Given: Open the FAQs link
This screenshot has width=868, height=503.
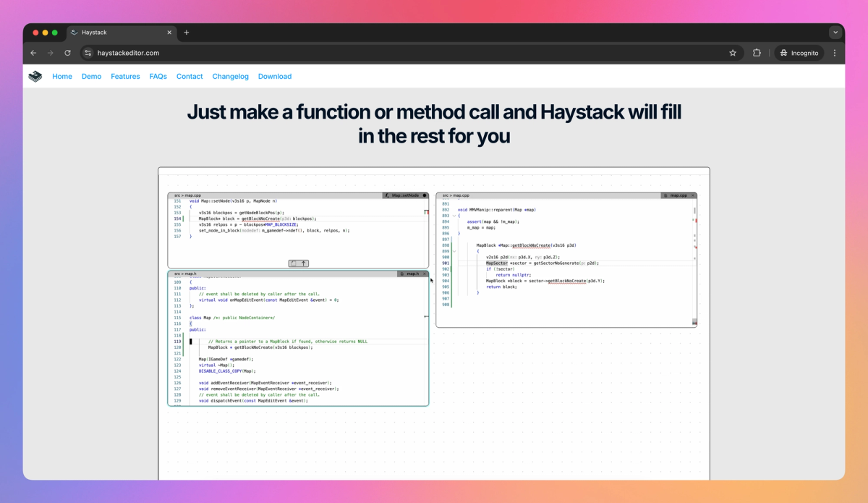Looking at the screenshot, I should click(x=158, y=76).
